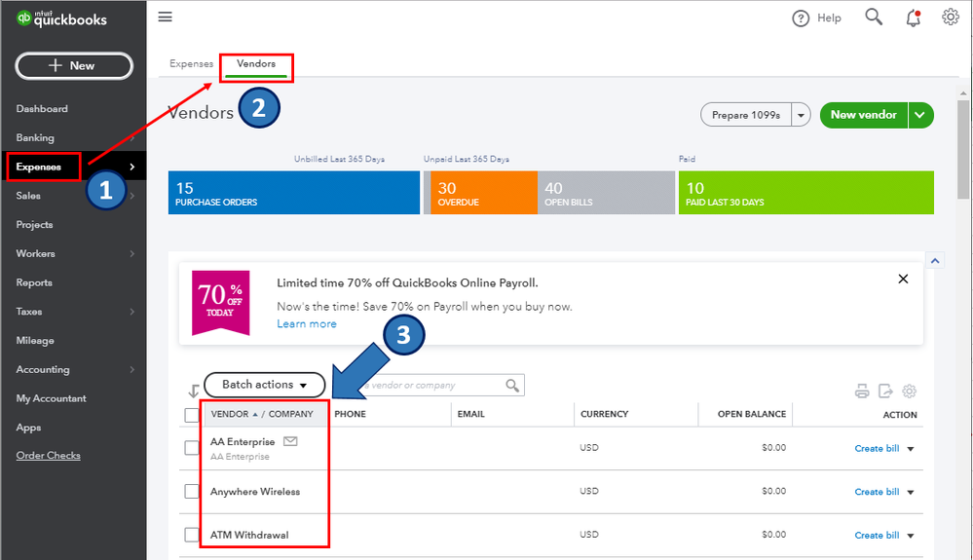Viewport: 973px width, 560px height.
Task: Close the payroll promotion banner
Action: point(903,280)
